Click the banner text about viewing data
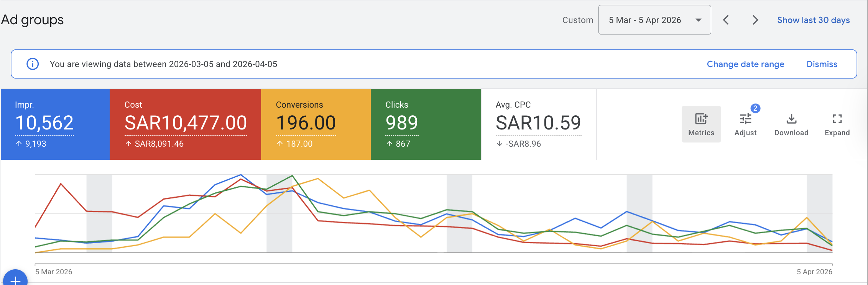868x285 pixels. pos(163,64)
